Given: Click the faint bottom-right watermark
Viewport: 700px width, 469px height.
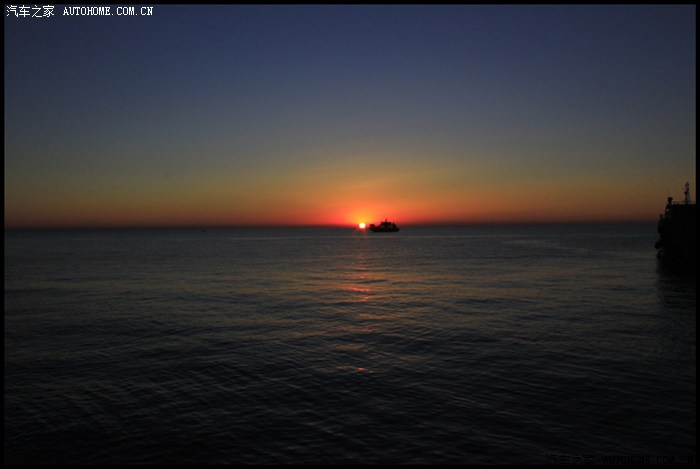Looking at the screenshot, I should [620, 461].
